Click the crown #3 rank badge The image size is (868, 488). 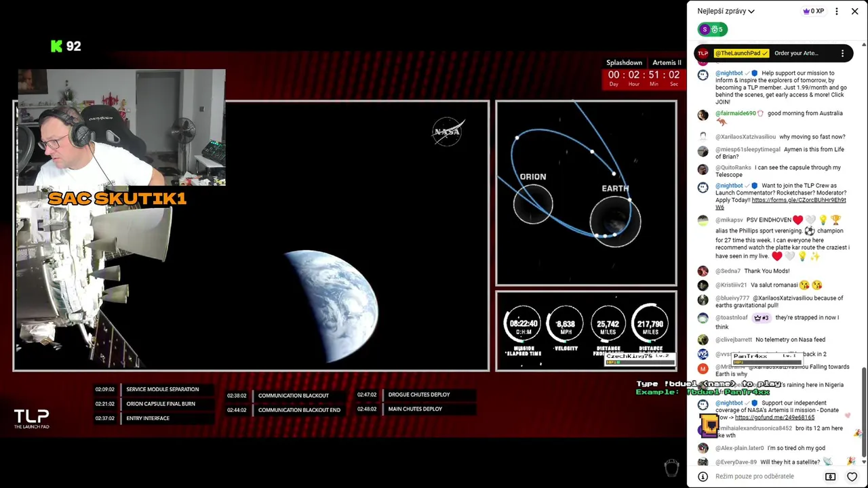(x=762, y=317)
